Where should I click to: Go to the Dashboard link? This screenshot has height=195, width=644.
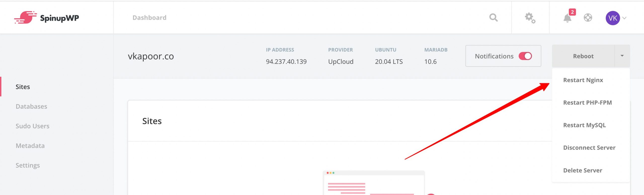pyautogui.click(x=149, y=18)
